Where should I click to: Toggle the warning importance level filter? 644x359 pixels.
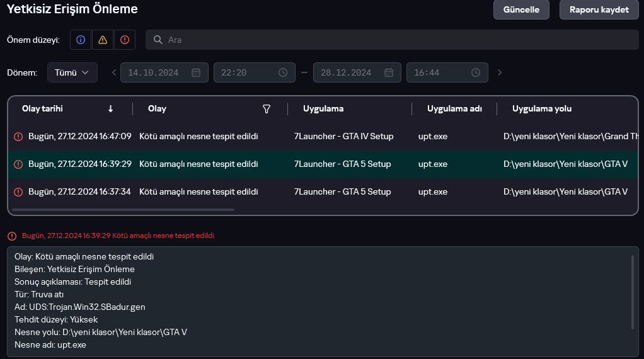tap(103, 40)
